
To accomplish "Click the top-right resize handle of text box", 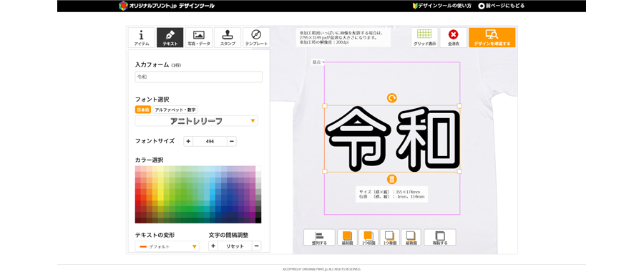I will (x=459, y=106).
